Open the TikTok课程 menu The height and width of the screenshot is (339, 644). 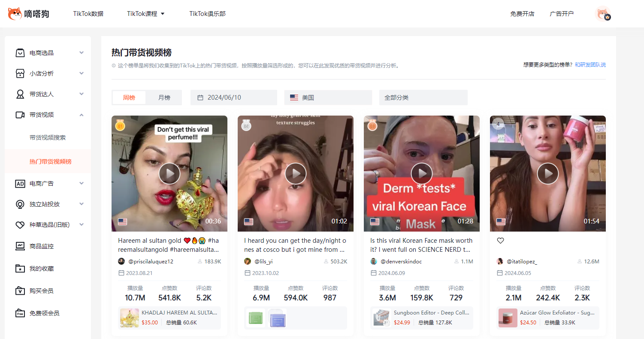[x=145, y=14]
